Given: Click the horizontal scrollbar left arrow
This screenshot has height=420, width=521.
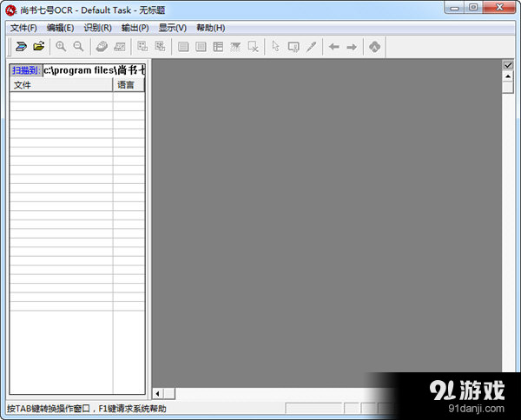Looking at the screenshot, I should (x=157, y=394).
